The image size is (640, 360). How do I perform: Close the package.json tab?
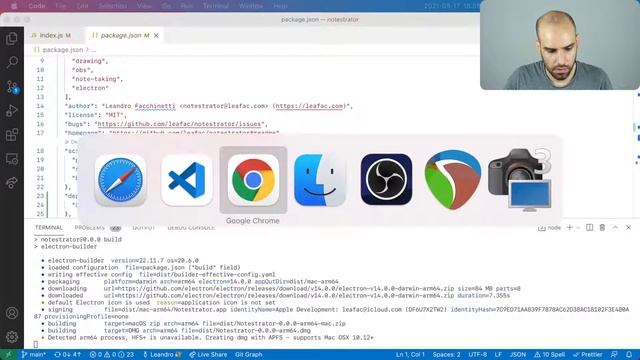coord(156,36)
